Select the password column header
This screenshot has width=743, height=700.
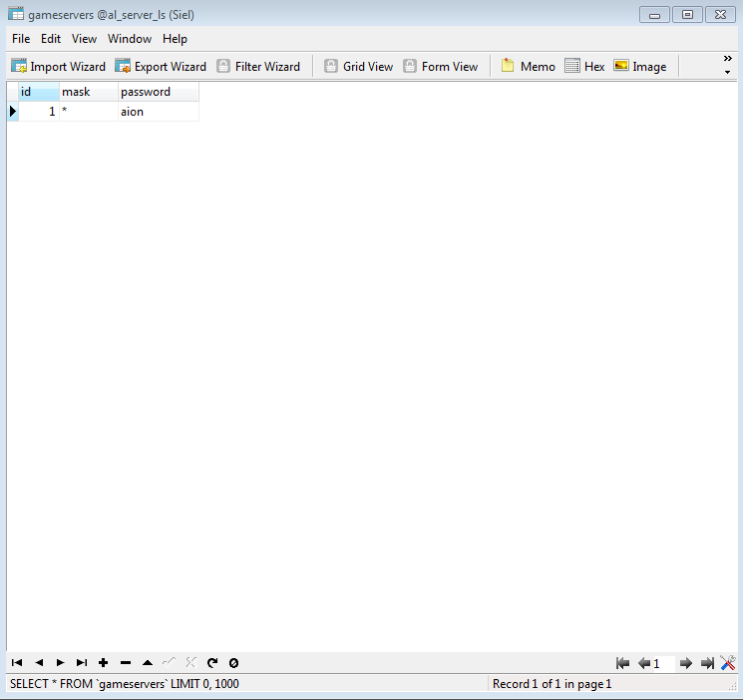158,92
